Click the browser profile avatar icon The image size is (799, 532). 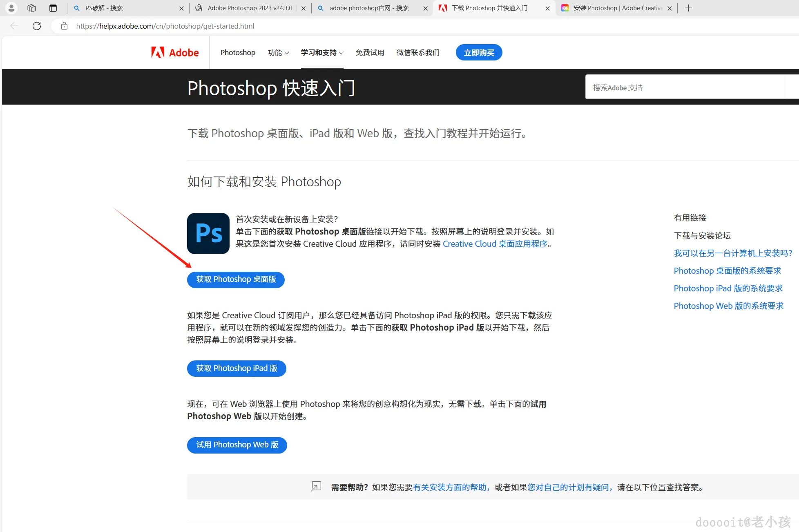pyautogui.click(x=11, y=8)
